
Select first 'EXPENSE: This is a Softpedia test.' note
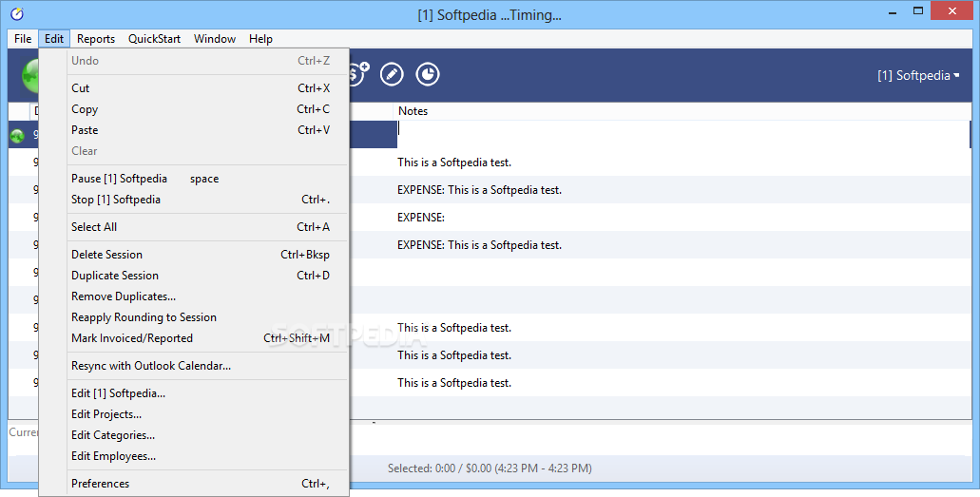coord(479,190)
